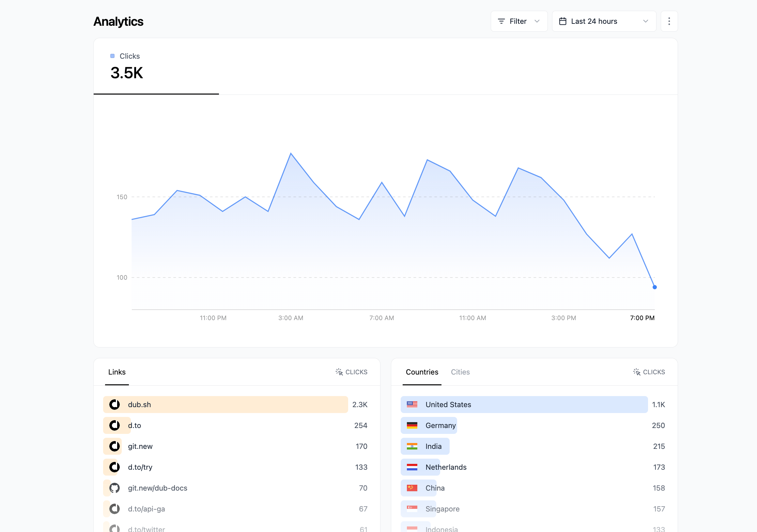Click the GitHub icon next to git.new/dub-docs
Viewport: 757px width, 532px height.
(115, 488)
